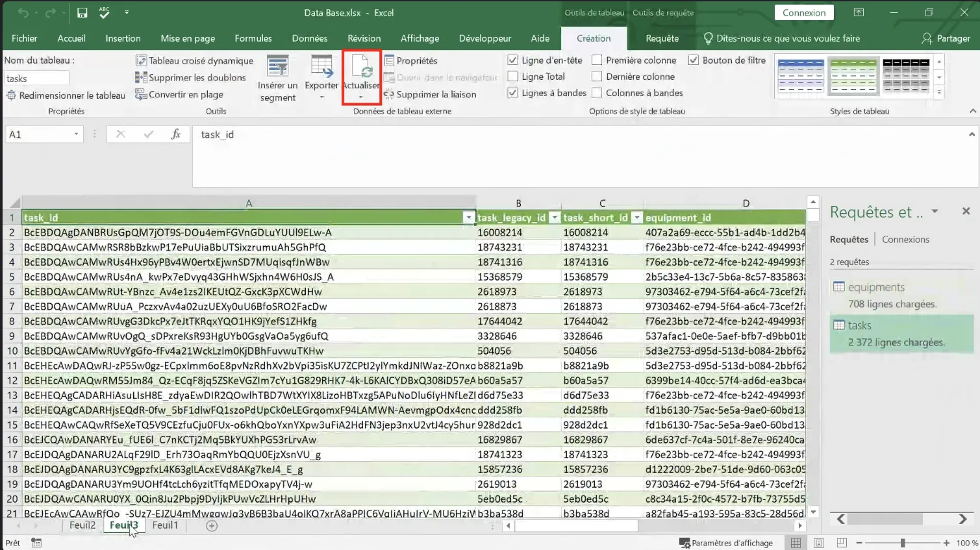Screen dimensions: 980x550
Task: Expand the arrow beneath Actualiser
Action: click(360, 97)
